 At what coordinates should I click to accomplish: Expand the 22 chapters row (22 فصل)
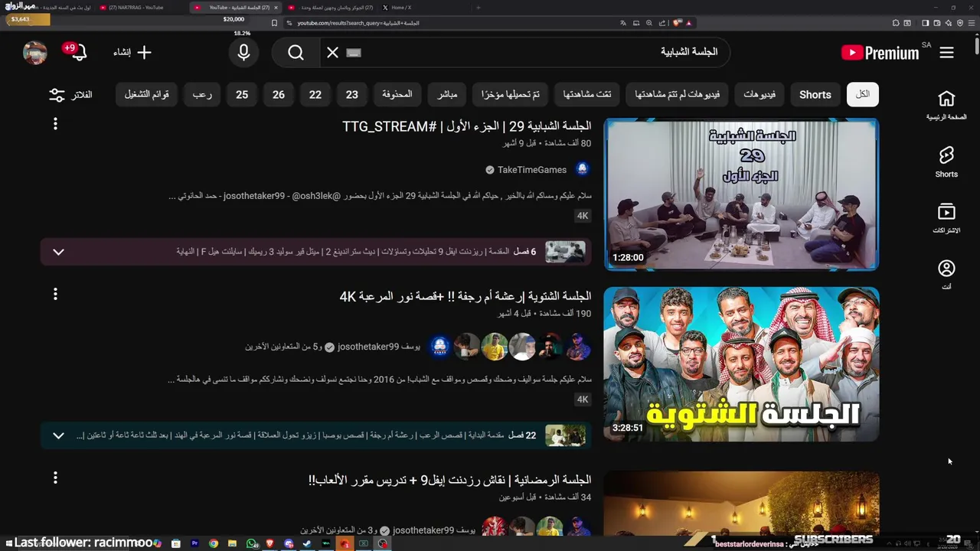pos(315,435)
